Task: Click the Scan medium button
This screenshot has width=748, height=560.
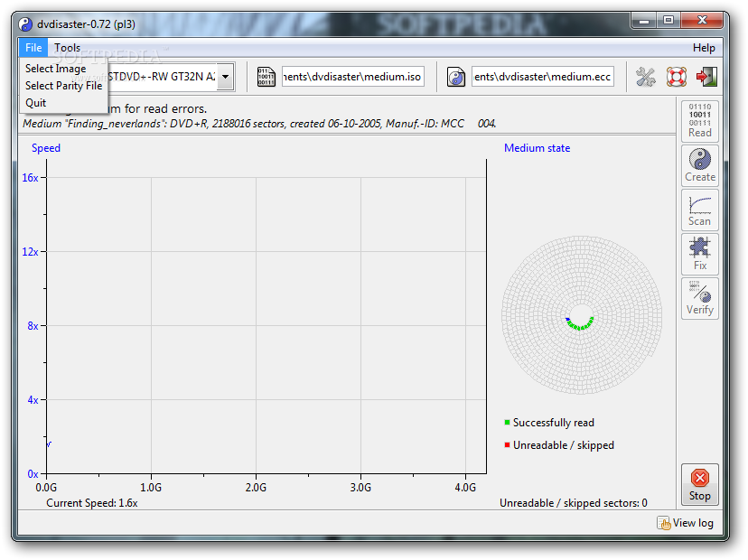Action: click(x=700, y=210)
